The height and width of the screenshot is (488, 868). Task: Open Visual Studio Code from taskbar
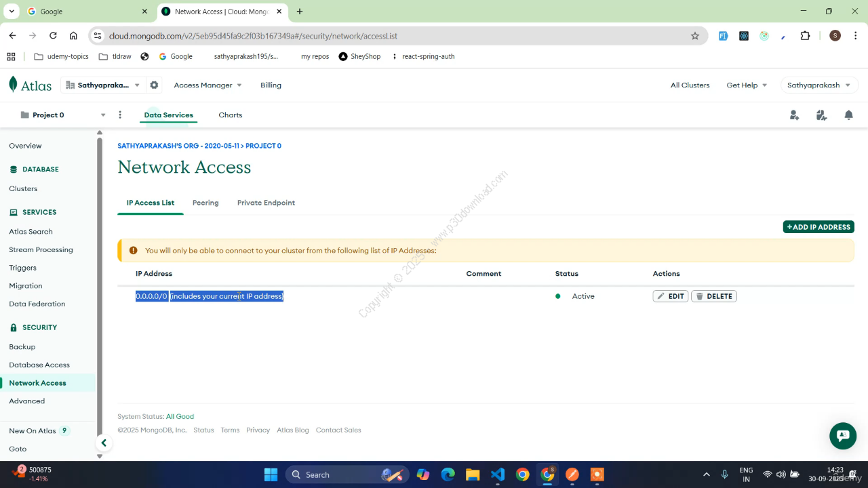coord(497,474)
